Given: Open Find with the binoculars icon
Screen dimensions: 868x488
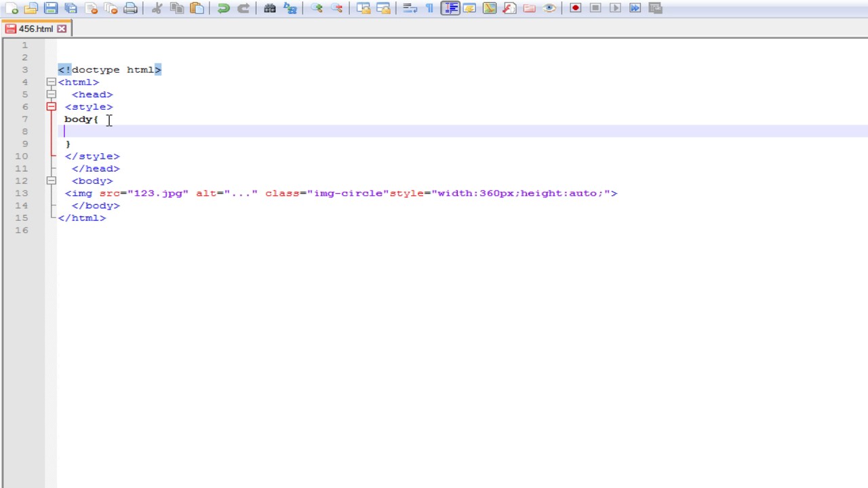Looking at the screenshot, I should click(270, 8).
